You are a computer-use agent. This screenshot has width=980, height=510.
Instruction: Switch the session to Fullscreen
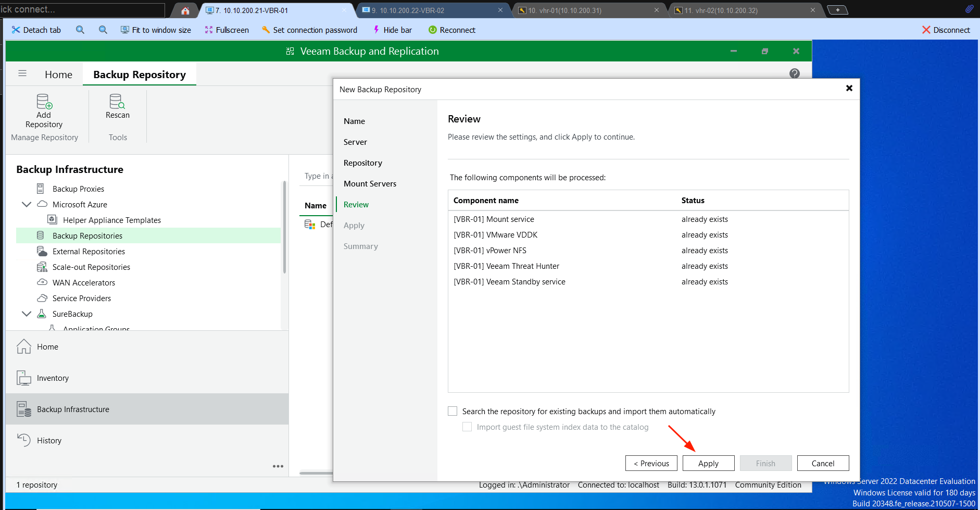(227, 30)
